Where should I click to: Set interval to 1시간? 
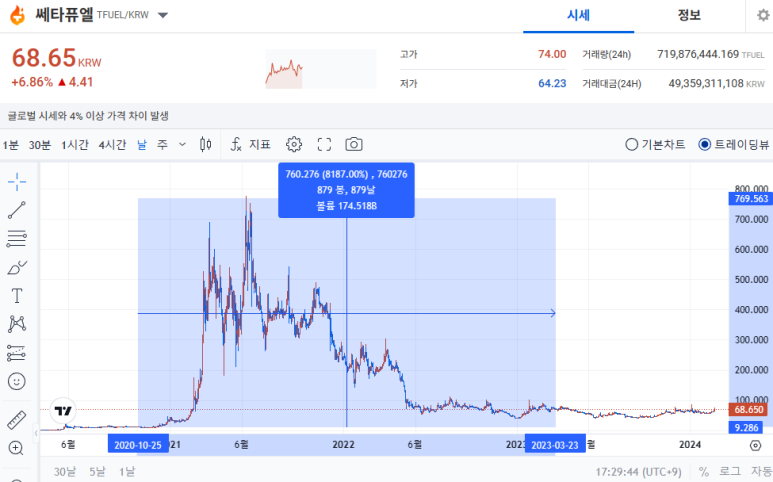point(75,145)
